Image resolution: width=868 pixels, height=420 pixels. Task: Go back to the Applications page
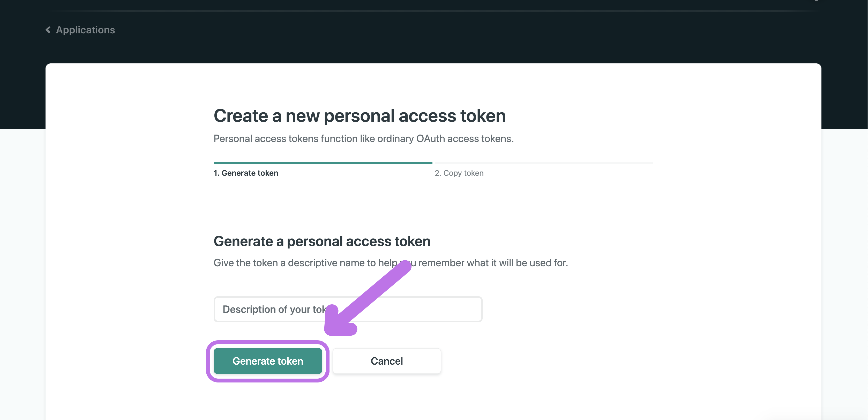tap(85, 30)
